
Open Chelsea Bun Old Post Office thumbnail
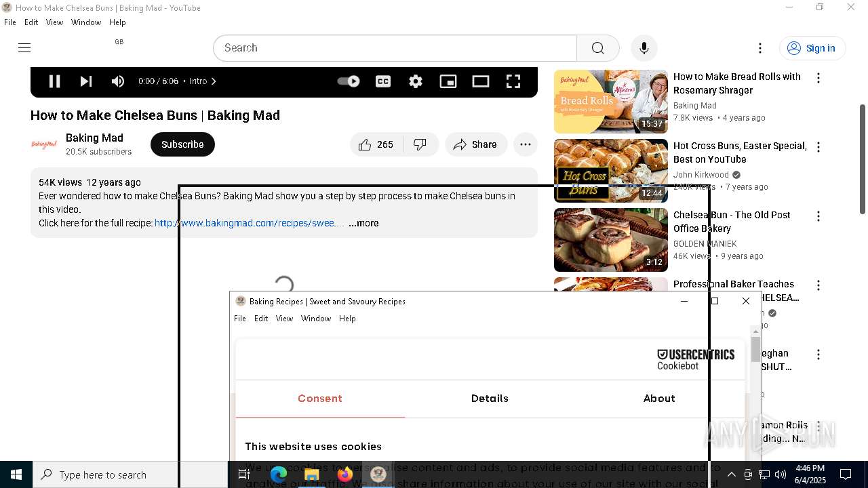click(611, 240)
